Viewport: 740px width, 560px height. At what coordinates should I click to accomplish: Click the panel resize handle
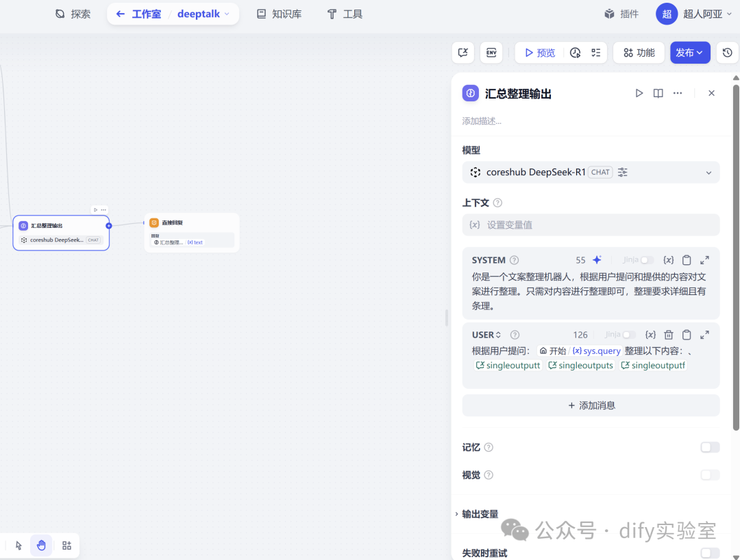(447, 318)
